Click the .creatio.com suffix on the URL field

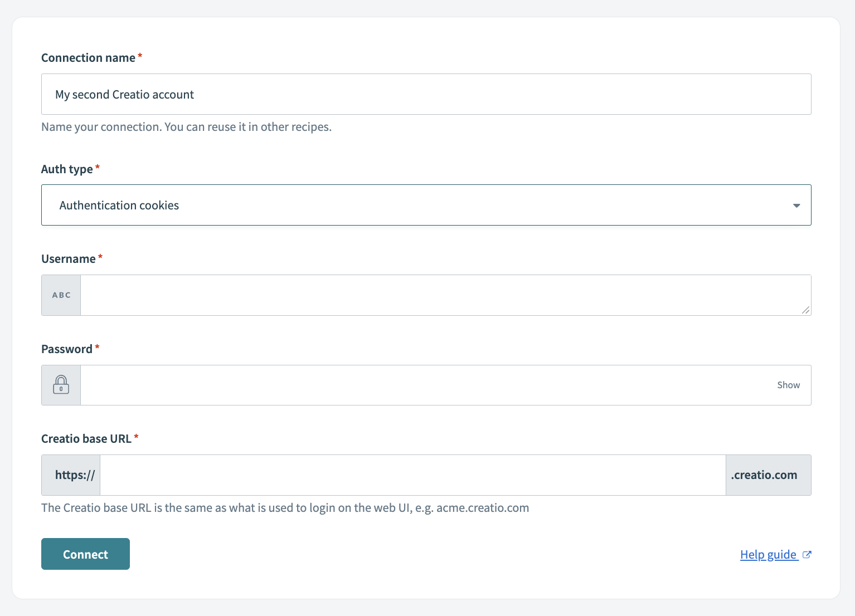[764, 475]
